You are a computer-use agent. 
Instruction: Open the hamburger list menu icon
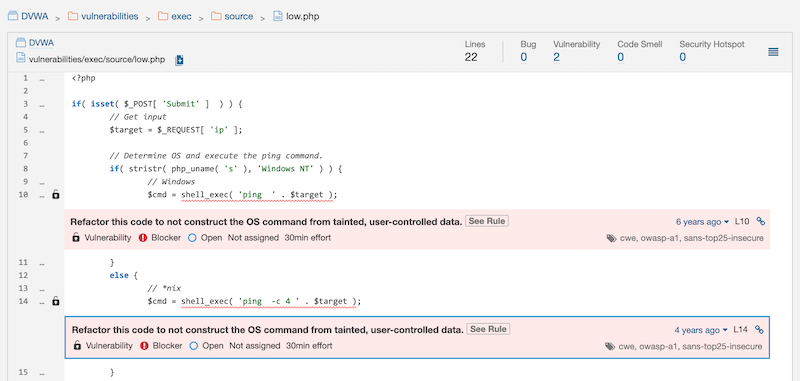773,52
